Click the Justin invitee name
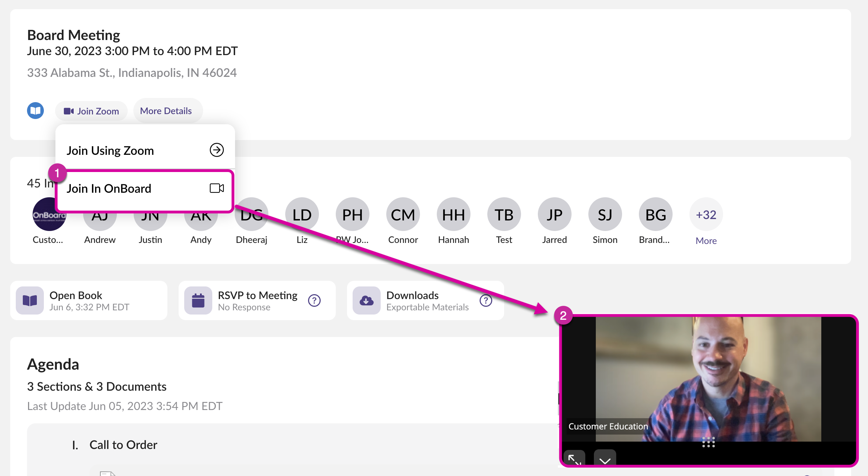Image resolution: width=868 pixels, height=476 pixels. [x=151, y=240]
